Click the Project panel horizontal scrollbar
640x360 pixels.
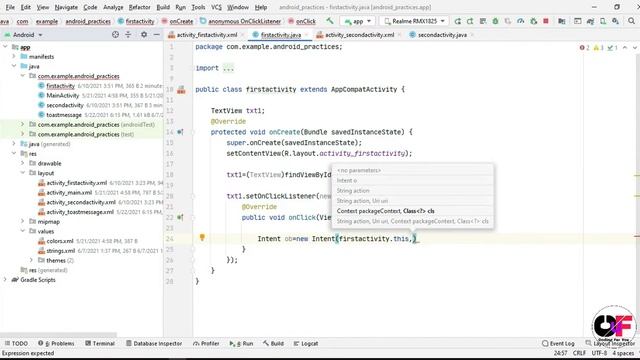click(58, 334)
